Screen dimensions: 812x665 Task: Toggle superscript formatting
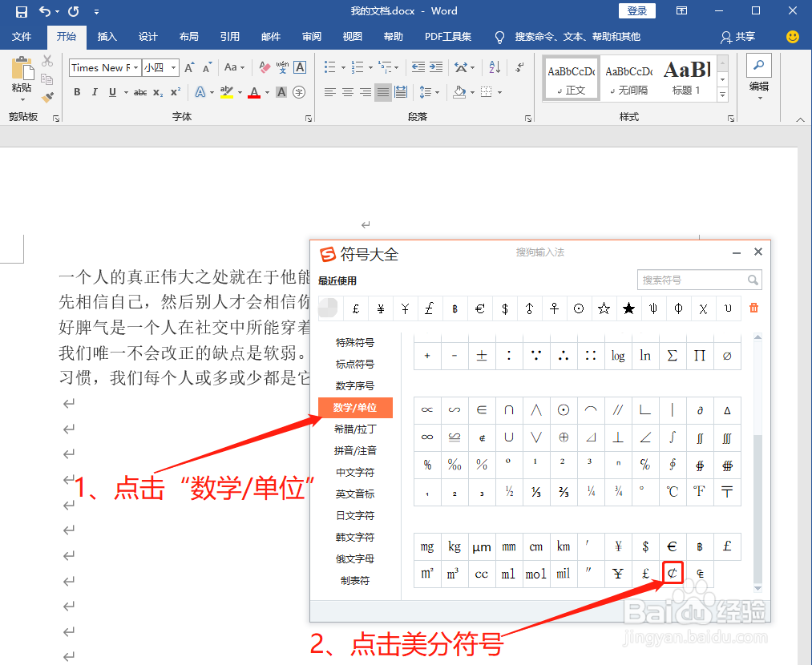[176, 92]
